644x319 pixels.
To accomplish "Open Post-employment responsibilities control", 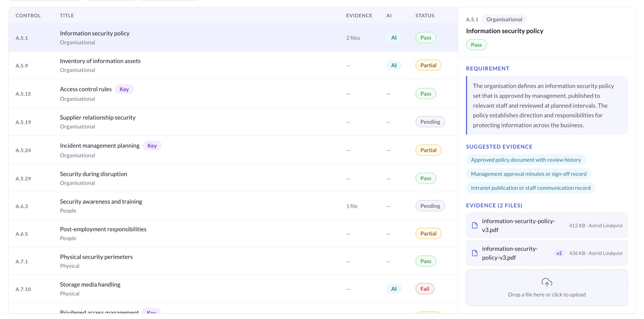I will [x=233, y=233].
